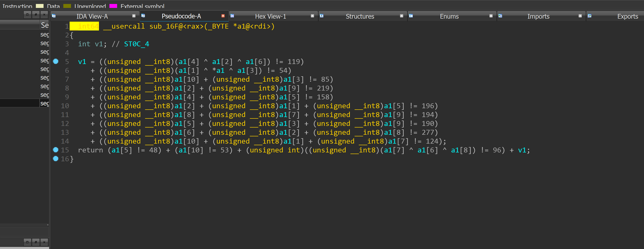Switch to the IDA View-A tab

click(92, 16)
